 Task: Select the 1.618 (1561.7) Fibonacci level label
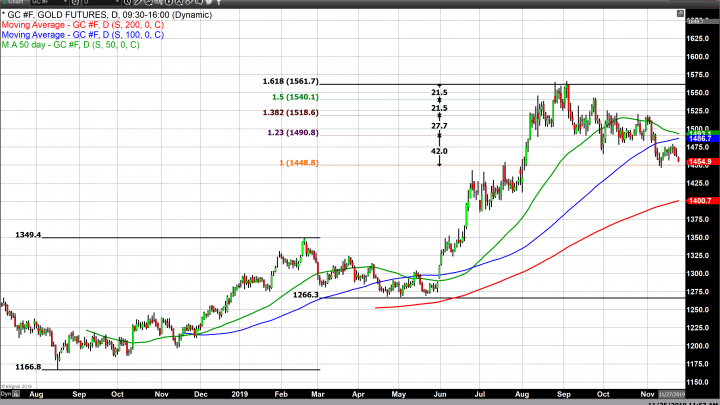click(292, 81)
